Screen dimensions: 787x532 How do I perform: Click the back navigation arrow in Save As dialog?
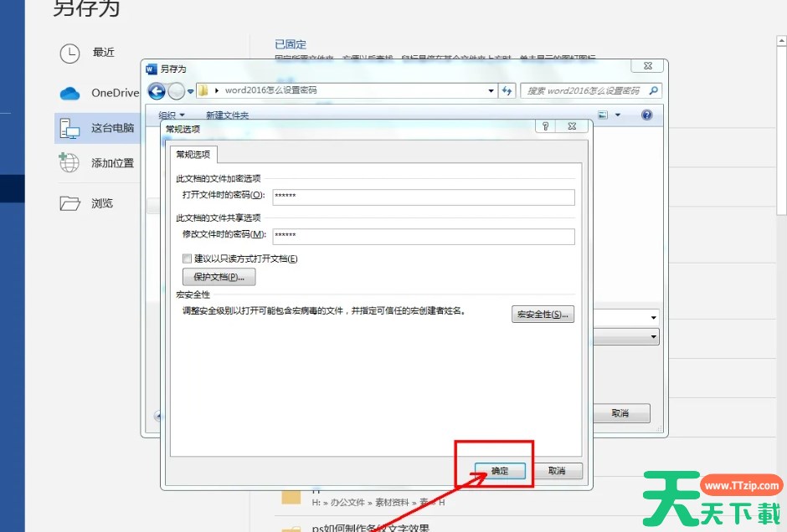click(157, 90)
